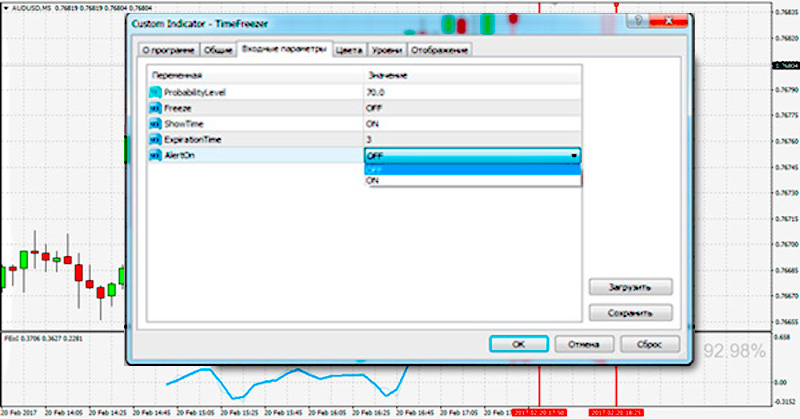Viewport: 800px width, 419px height.
Task: Select the Входные параметры tab
Action: (x=284, y=49)
